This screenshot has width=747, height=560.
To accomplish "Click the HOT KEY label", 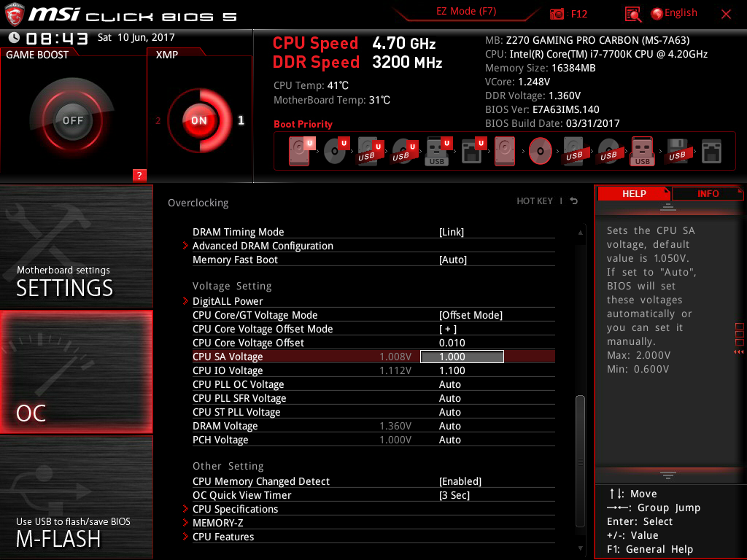I will tap(535, 201).
